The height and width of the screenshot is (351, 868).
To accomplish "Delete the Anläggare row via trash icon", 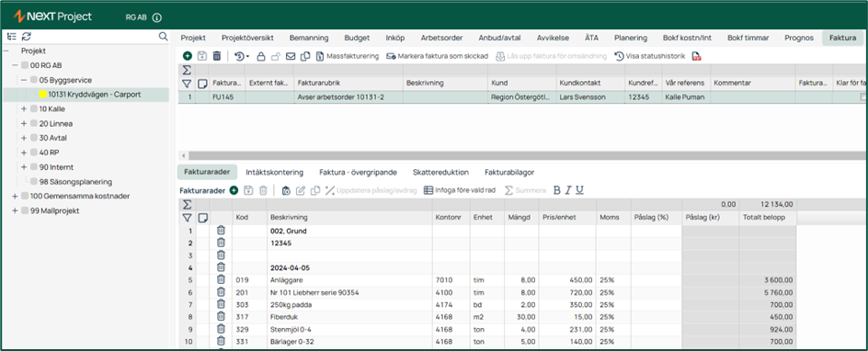I will point(221,279).
